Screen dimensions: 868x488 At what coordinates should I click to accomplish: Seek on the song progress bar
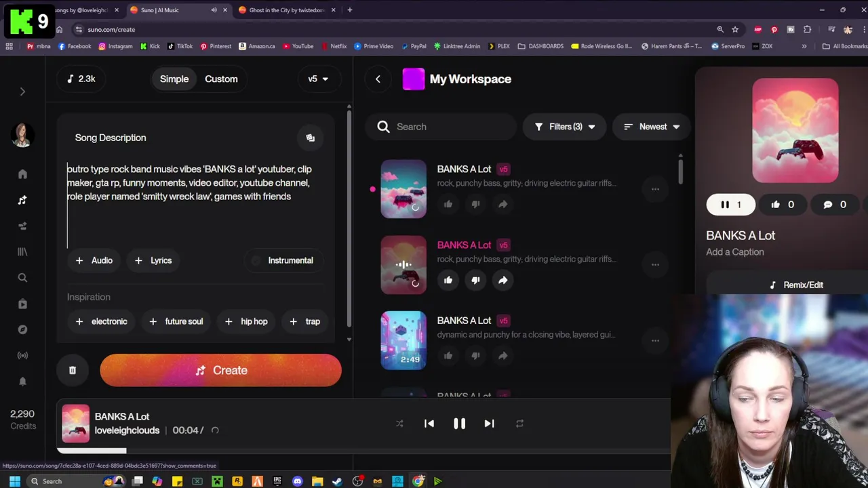coord(363,451)
